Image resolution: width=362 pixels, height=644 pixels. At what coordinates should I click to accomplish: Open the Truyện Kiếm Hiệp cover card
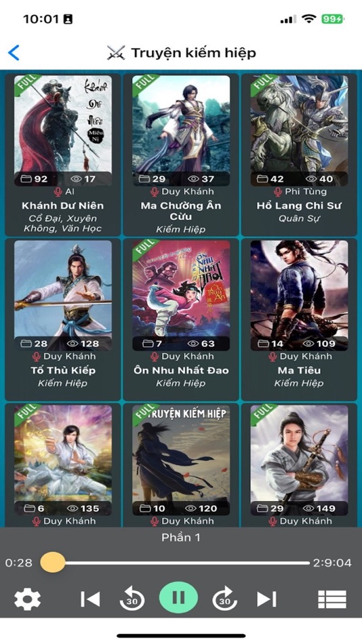(181, 460)
